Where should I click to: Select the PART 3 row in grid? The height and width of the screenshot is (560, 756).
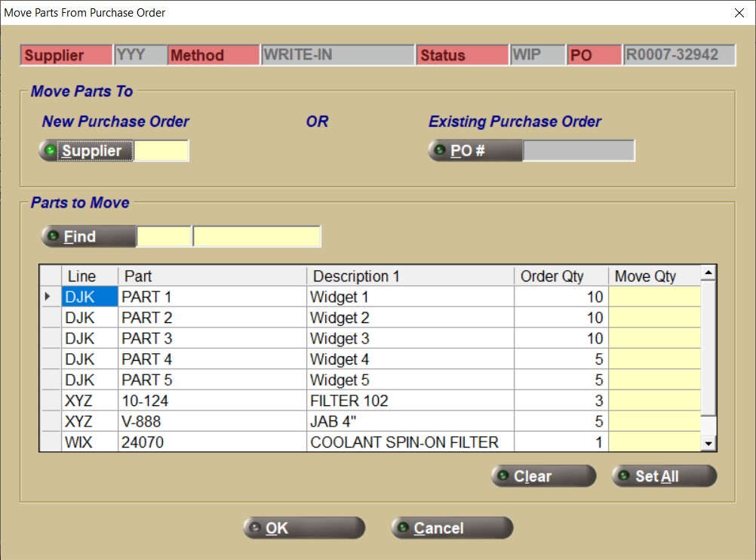(147, 338)
